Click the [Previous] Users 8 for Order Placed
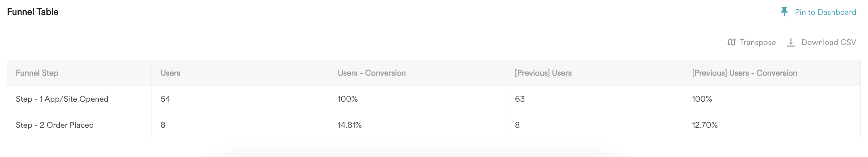This screenshot has height=157, width=868. click(x=517, y=125)
